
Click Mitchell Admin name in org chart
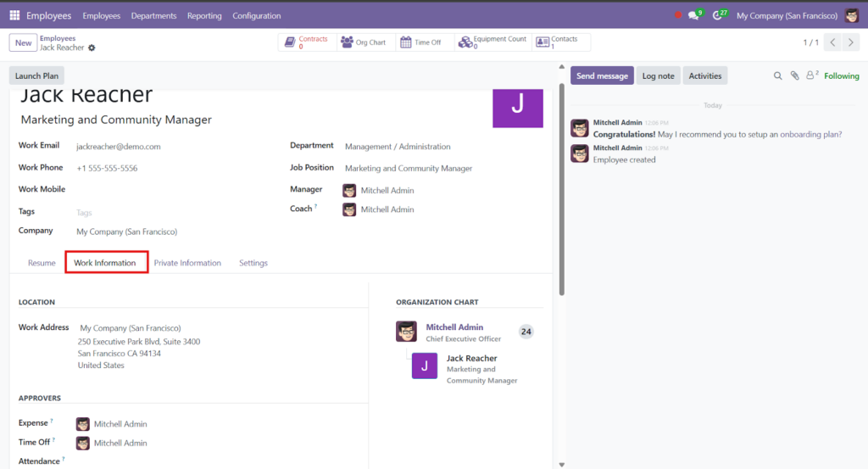pos(454,327)
